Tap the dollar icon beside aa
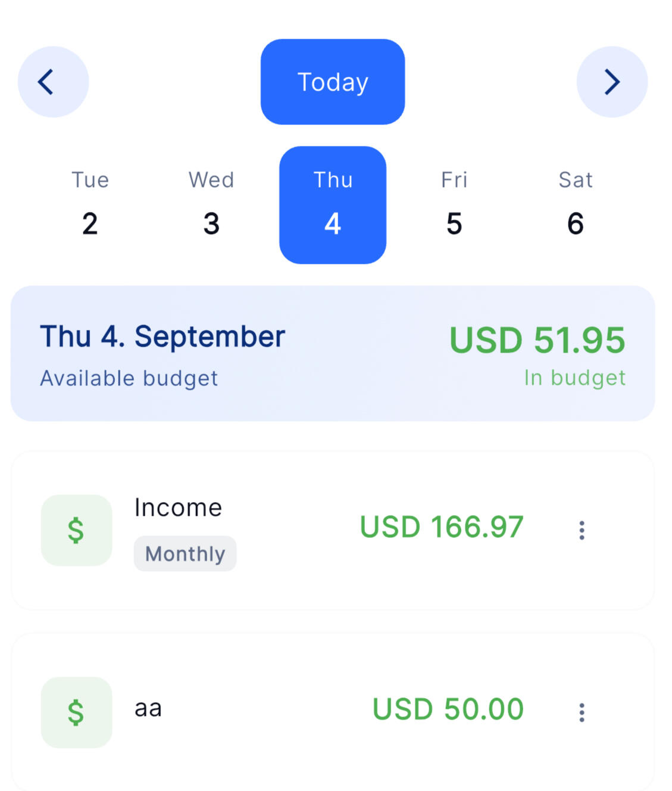The image size is (672, 791). (76, 712)
